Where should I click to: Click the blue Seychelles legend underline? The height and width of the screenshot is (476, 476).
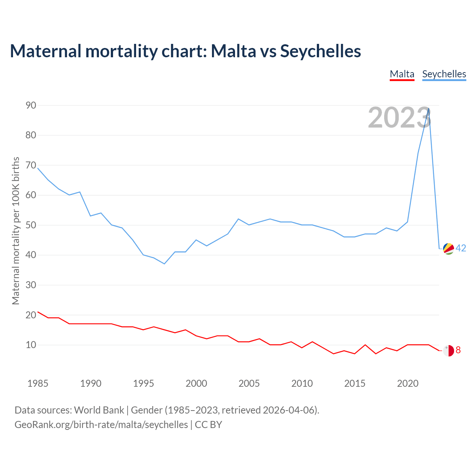click(x=444, y=80)
